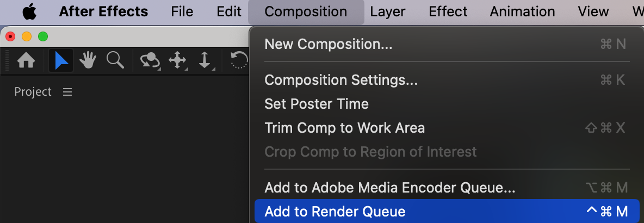Select the Orbit camera tool

click(150, 60)
